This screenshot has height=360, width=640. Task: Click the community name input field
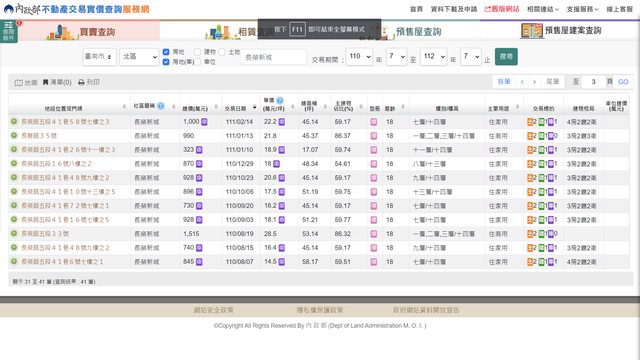(273, 57)
